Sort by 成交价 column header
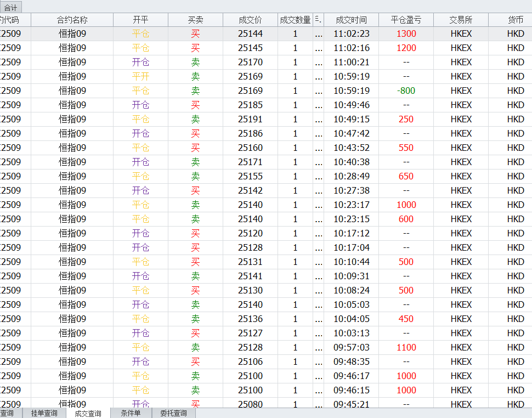Image resolution: width=532 pixels, height=418 pixels. point(250,20)
